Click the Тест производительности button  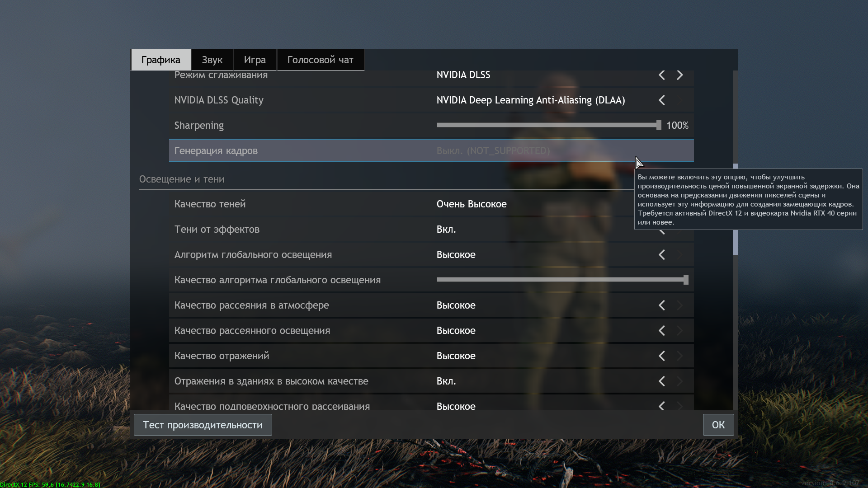203,425
